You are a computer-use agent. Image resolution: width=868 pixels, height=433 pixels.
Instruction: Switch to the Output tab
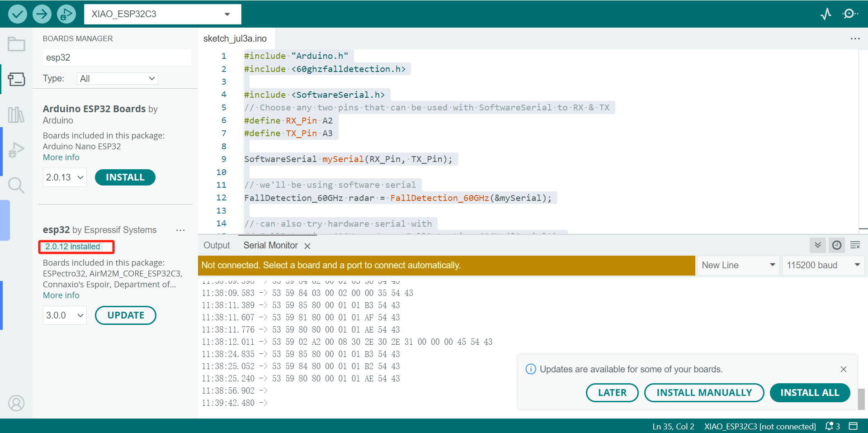(x=217, y=245)
